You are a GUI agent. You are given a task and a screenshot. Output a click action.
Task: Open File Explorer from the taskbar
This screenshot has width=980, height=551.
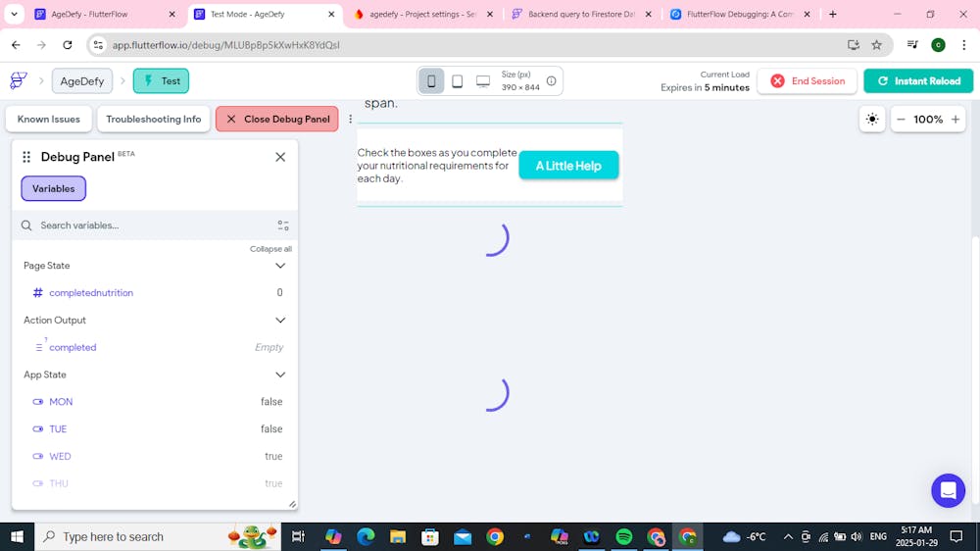point(398,536)
